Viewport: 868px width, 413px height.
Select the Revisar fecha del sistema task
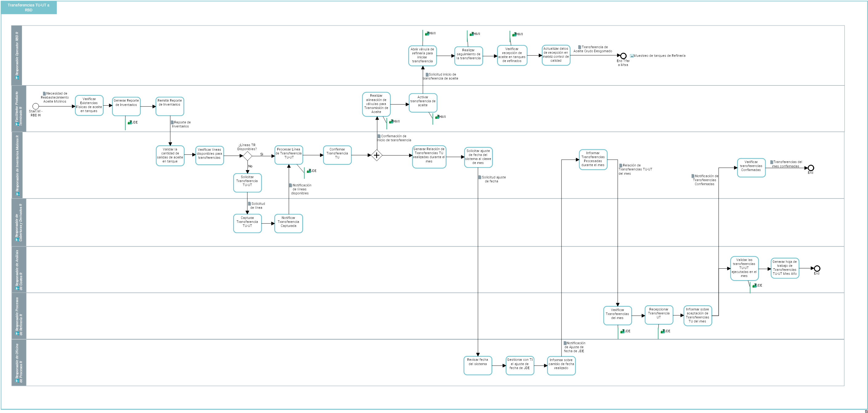click(x=478, y=365)
